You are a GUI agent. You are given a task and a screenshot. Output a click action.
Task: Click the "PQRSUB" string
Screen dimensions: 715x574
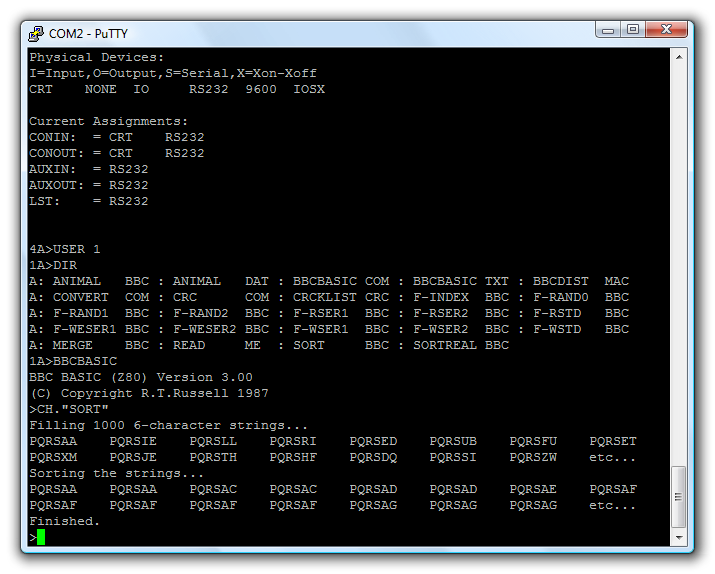(453, 441)
